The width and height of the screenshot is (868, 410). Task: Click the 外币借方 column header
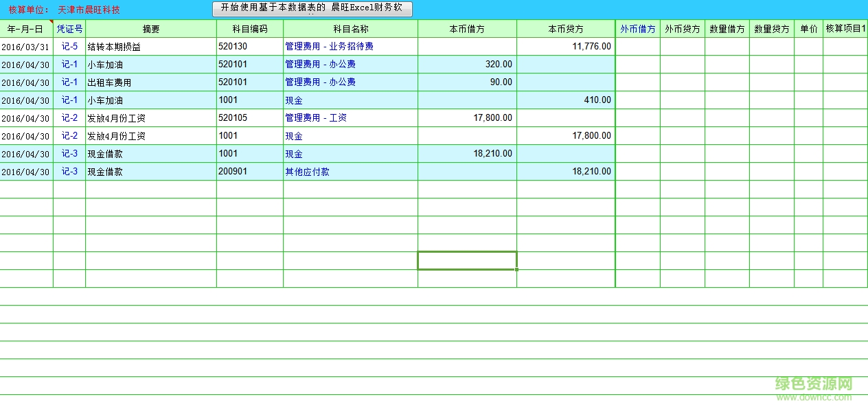(x=638, y=28)
